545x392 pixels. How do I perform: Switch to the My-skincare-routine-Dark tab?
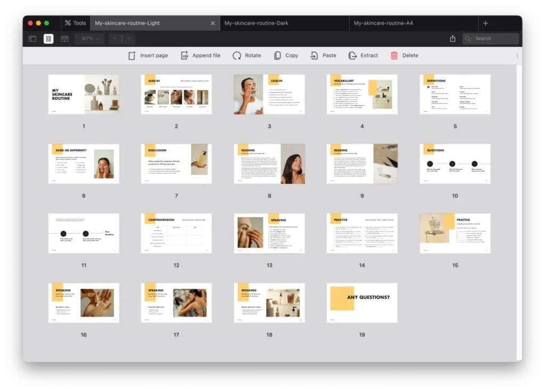(256, 23)
